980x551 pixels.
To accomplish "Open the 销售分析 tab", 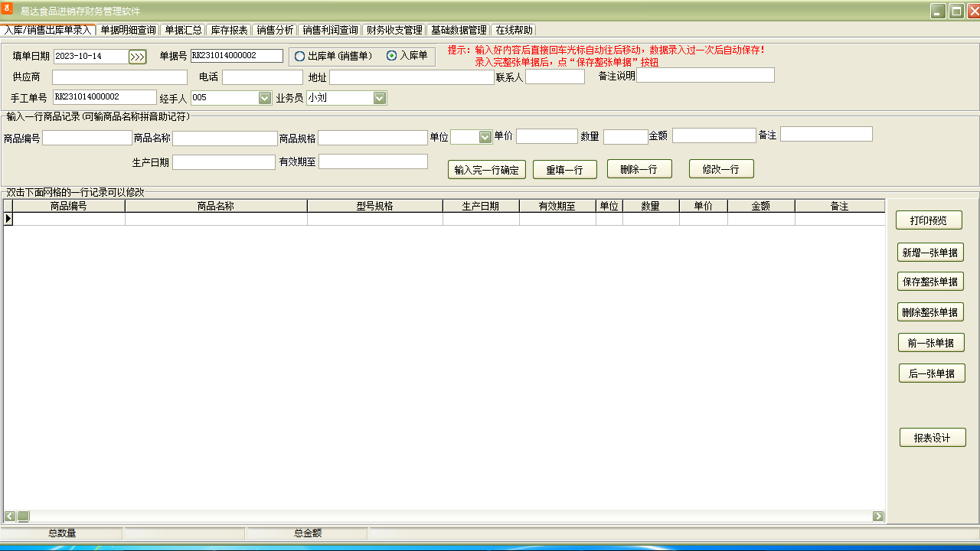I will [275, 30].
